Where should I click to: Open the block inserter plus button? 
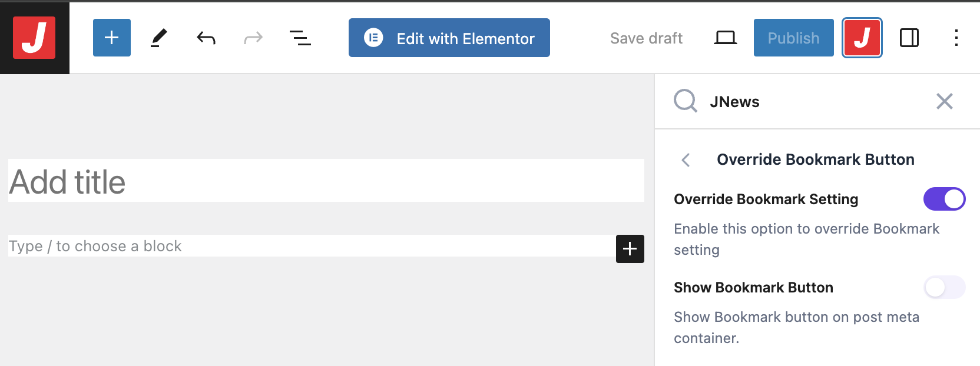tap(112, 38)
